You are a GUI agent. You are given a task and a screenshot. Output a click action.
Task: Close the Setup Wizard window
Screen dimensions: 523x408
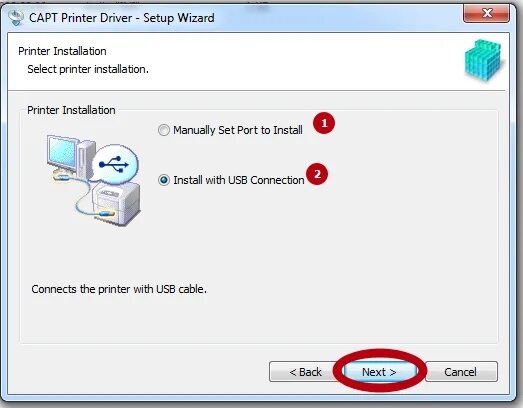(x=487, y=14)
